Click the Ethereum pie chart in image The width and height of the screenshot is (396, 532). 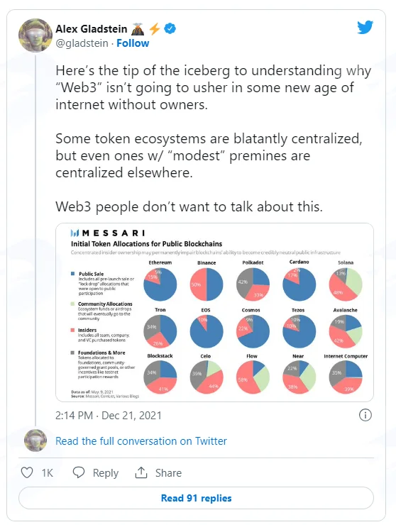click(160, 284)
